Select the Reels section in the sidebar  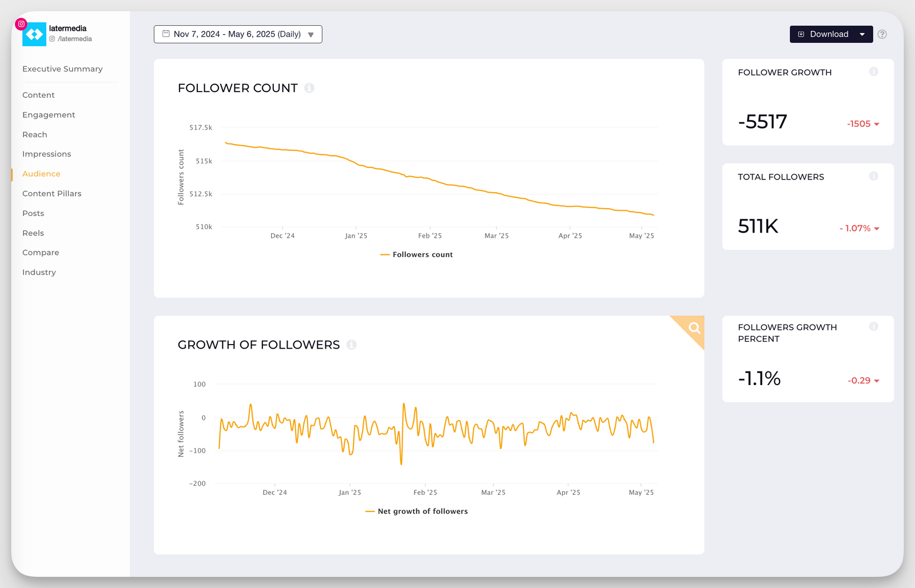pos(33,233)
